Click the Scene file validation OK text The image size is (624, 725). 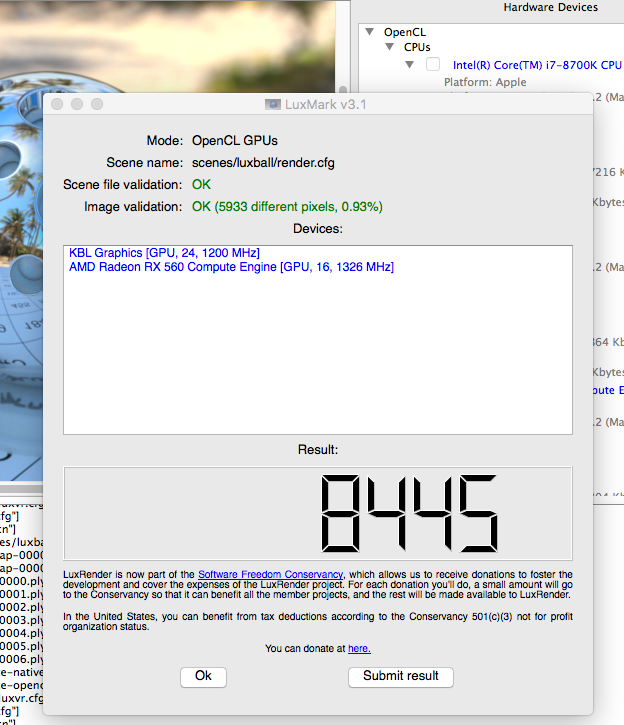click(x=201, y=184)
